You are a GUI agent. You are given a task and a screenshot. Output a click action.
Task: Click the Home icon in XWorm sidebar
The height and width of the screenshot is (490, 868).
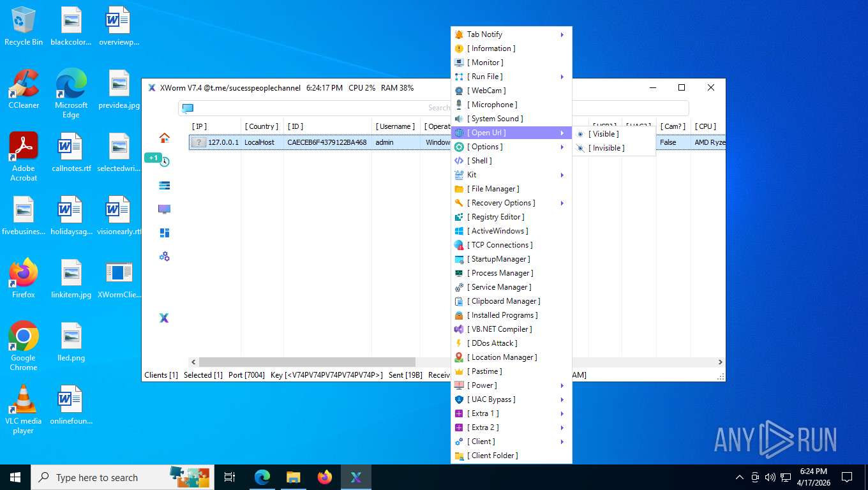[165, 138]
